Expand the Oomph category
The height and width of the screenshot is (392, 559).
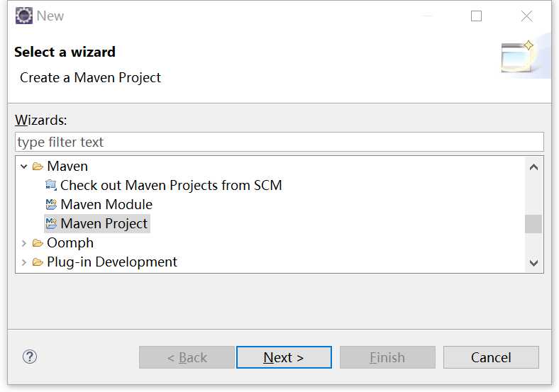point(24,243)
